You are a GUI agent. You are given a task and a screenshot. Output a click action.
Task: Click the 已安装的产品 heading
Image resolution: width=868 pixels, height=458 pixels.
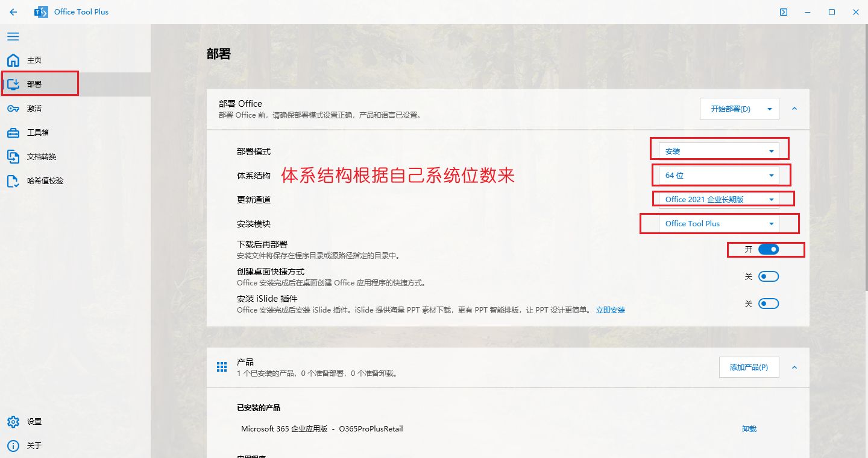[x=259, y=408]
